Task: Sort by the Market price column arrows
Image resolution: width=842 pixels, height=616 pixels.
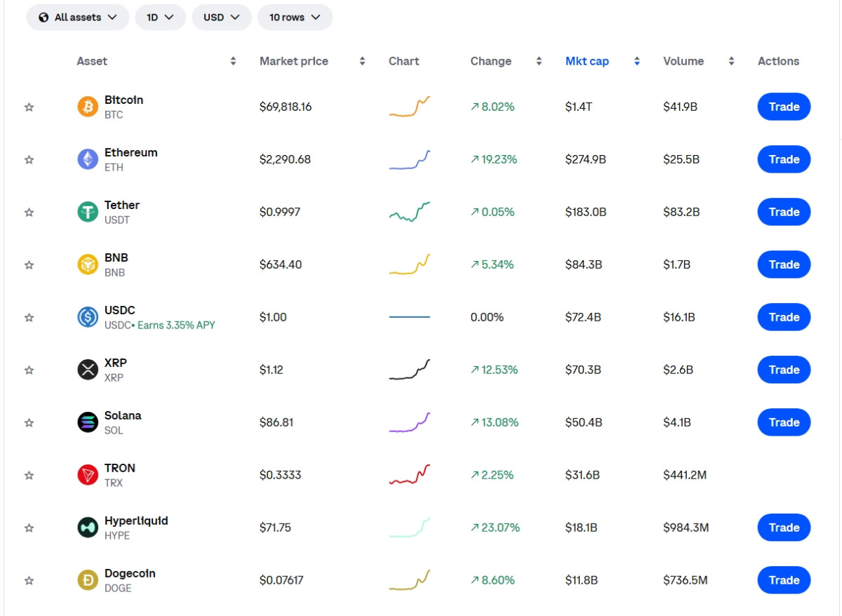Action: [362, 61]
